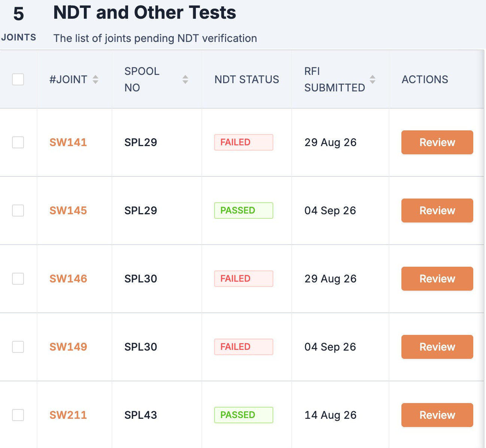Review joint SW211
The width and height of the screenshot is (486, 448).
(x=437, y=415)
